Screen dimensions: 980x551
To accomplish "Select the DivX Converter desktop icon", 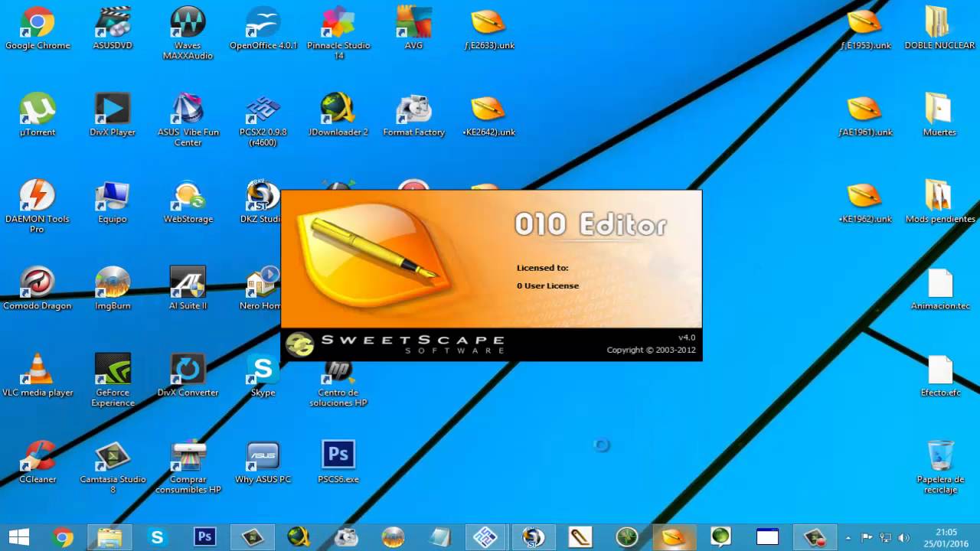I will tap(188, 374).
